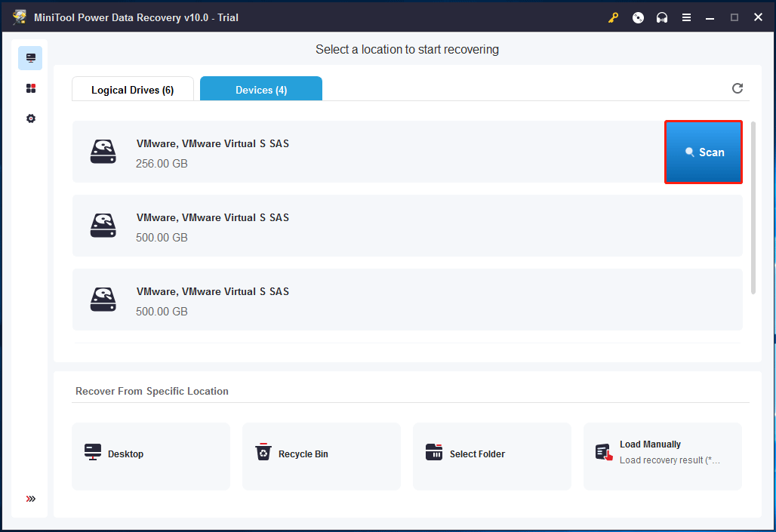
Task: Close the MiniTool window
Action: [758, 17]
